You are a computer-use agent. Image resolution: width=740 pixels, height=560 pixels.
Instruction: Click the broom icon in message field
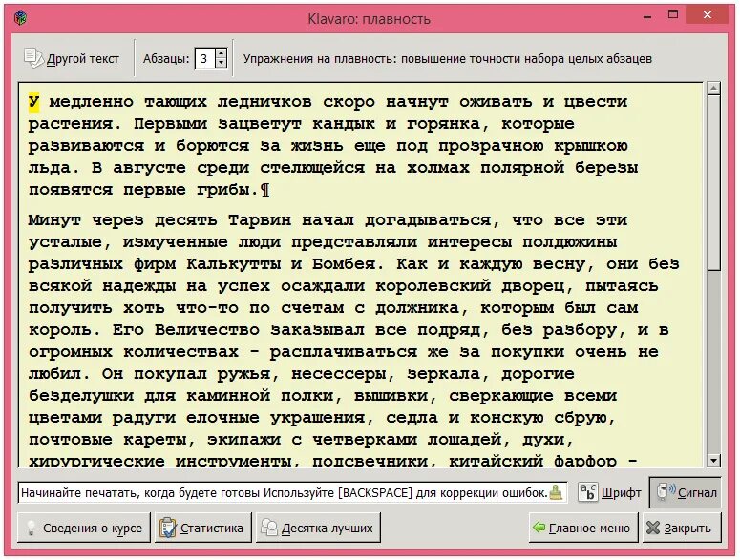tap(557, 492)
